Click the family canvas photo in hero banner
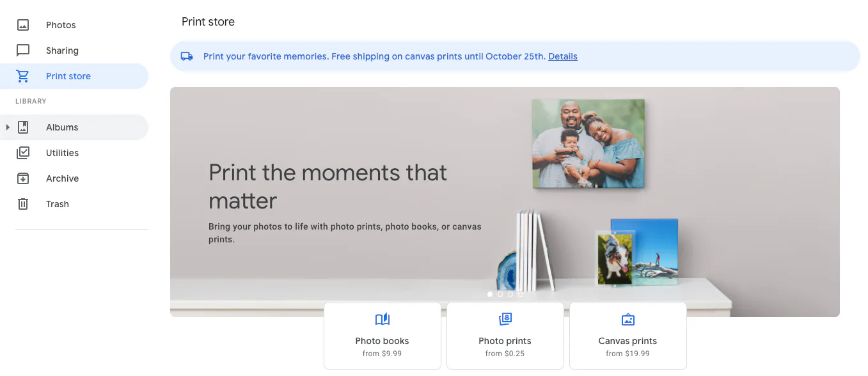Screen dimensions: 868x376 tap(588, 143)
